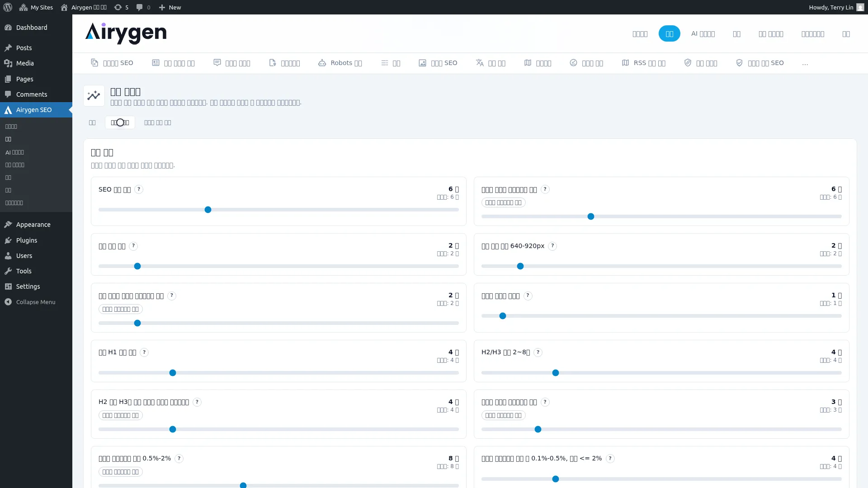
Task: Show more tabs via the ellipsis
Action: pyautogui.click(x=805, y=63)
